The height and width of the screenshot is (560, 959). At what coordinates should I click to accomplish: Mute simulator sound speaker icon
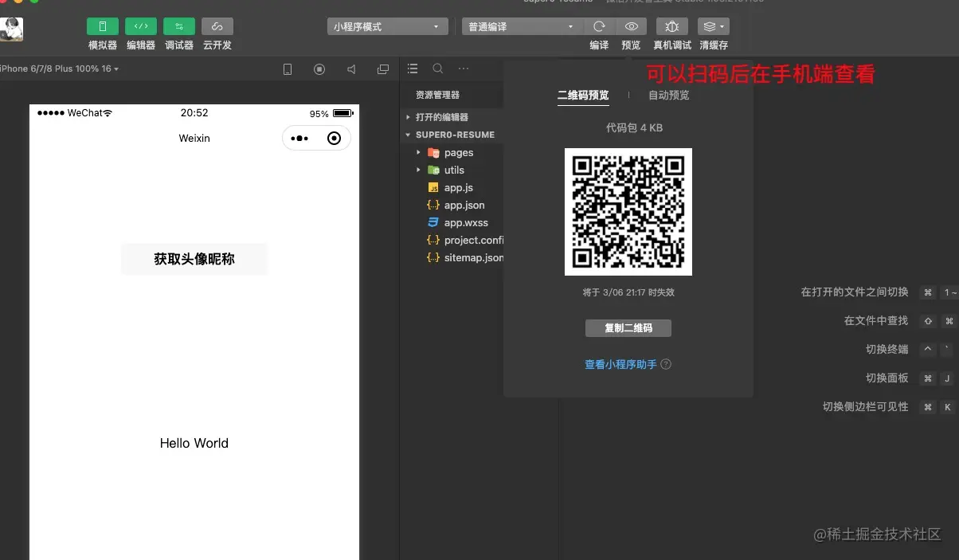pyautogui.click(x=351, y=69)
